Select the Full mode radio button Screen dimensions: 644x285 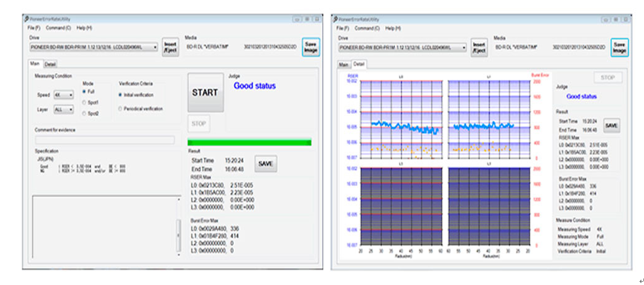tap(85, 92)
